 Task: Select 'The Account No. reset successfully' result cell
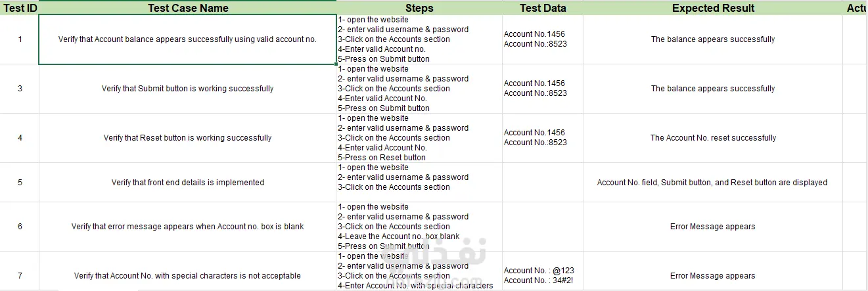pos(713,138)
